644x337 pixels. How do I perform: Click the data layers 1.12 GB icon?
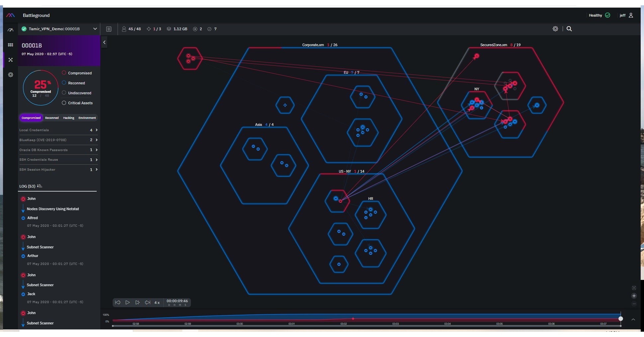[169, 29]
